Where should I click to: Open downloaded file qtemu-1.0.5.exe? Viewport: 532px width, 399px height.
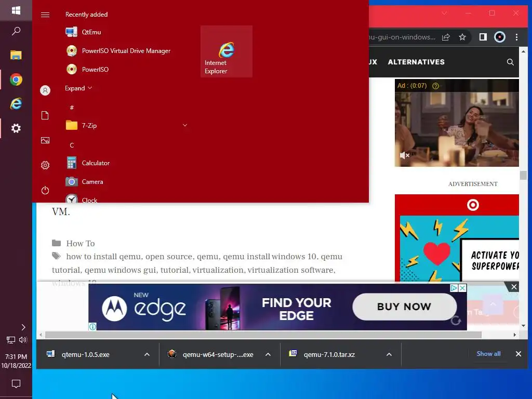(86, 354)
